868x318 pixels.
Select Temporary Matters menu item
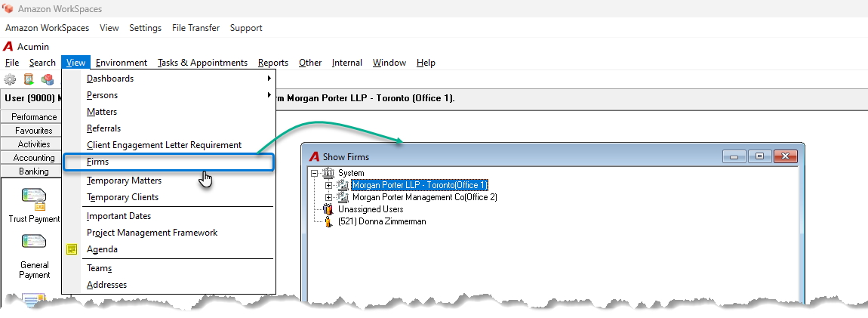169,181
